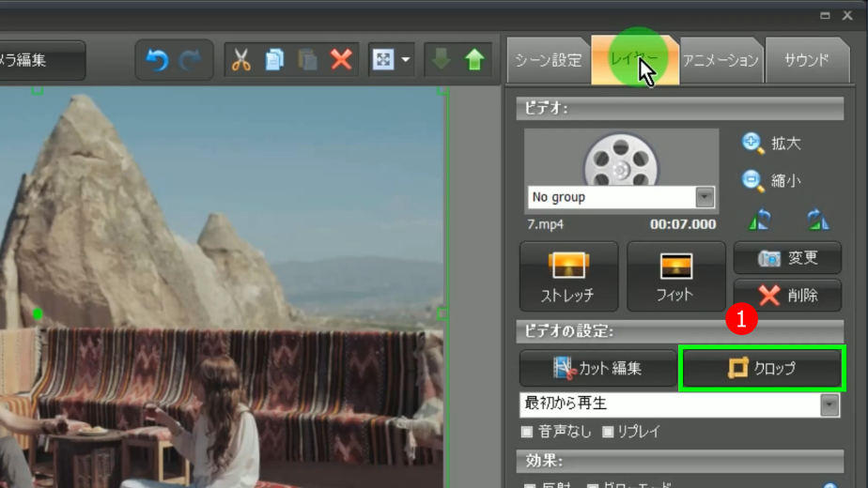
Task: Toggle the リプレイ (replay) checkbox
Action: [608, 432]
